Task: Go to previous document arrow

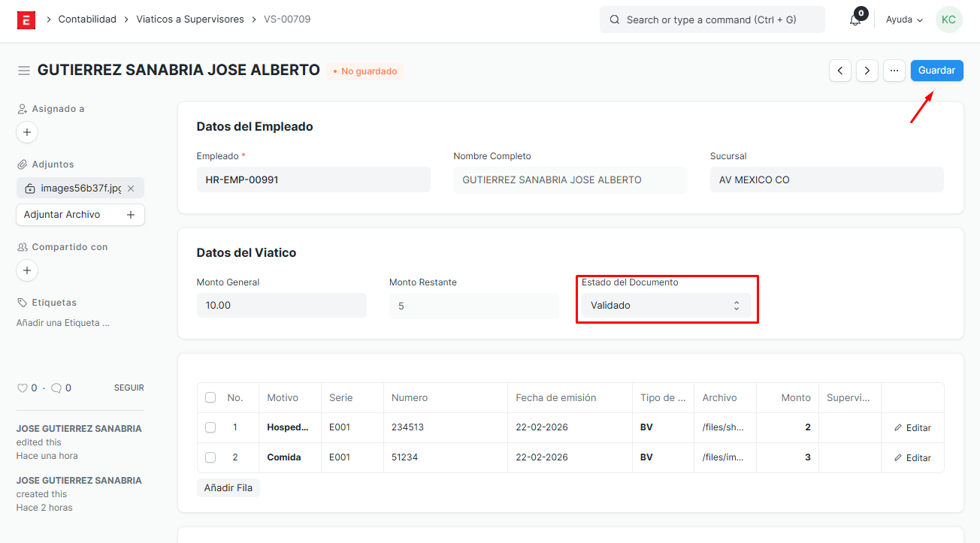Action: pyautogui.click(x=839, y=71)
